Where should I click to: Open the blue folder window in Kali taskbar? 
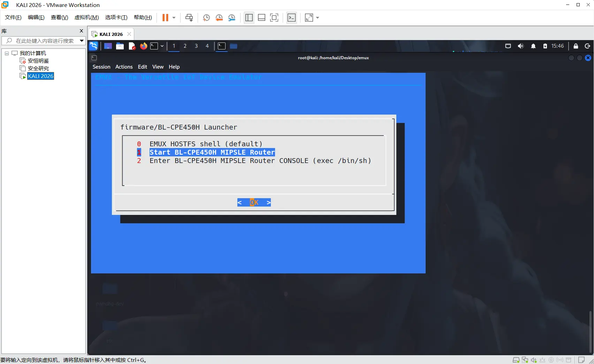coord(234,46)
